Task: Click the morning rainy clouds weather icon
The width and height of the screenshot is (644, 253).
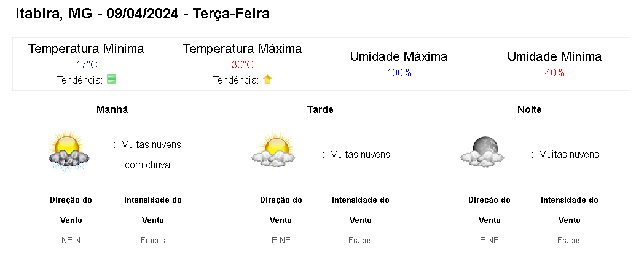Action: [x=68, y=152]
